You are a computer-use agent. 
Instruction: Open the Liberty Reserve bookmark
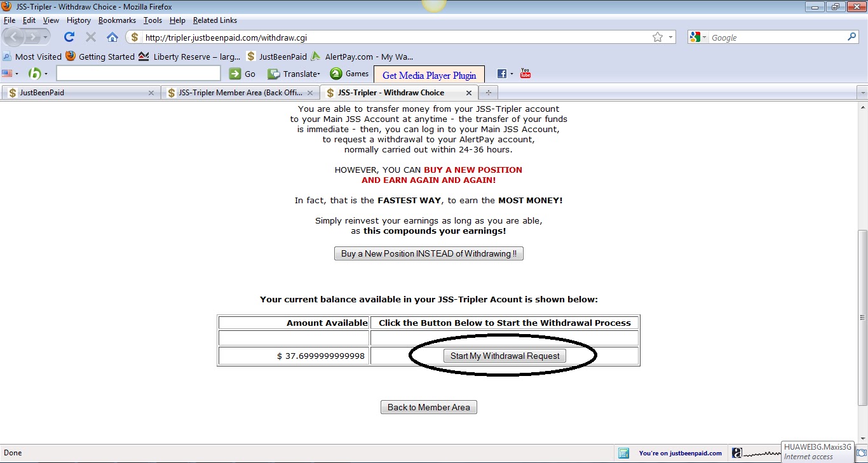pyautogui.click(x=189, y=57)
